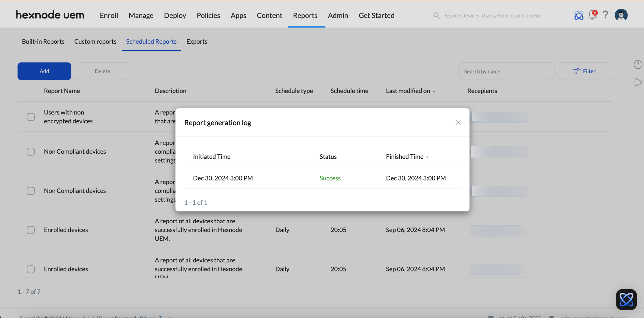Open the Filter button

[585, 71]
